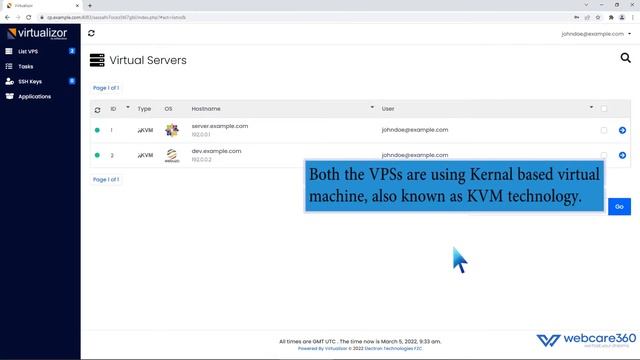Click the ID column header

coord(113,109)
